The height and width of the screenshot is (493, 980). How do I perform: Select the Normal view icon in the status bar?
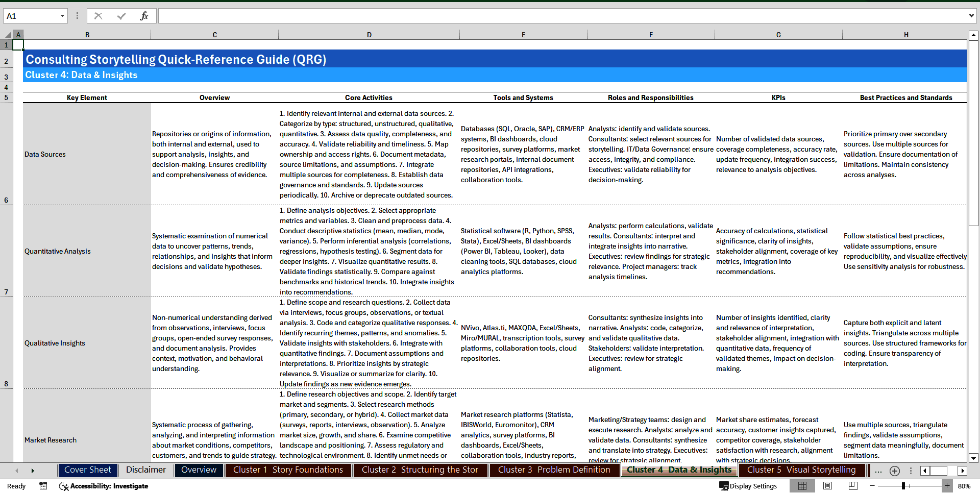pos(802,486)
